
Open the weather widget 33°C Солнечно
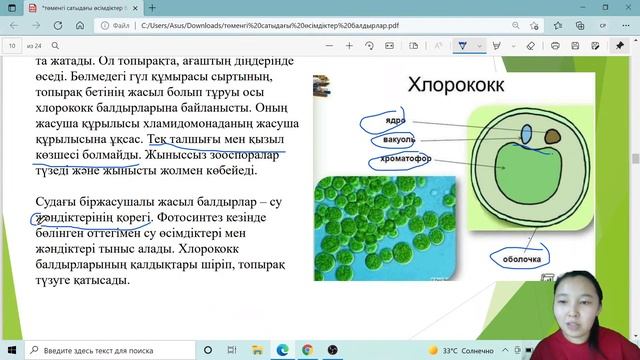(x=461, y=351)
